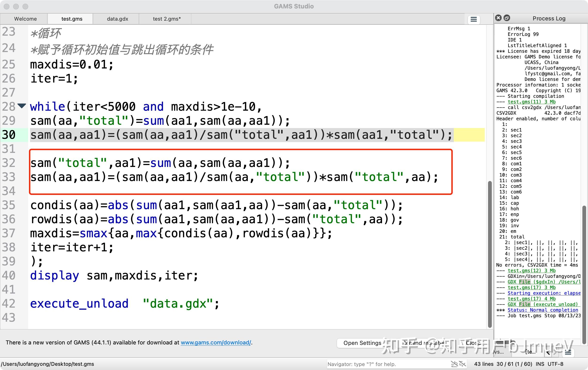Click the Status: Normal completion link
The width and height of the screenshot is (588, 370).
[542, 310]
